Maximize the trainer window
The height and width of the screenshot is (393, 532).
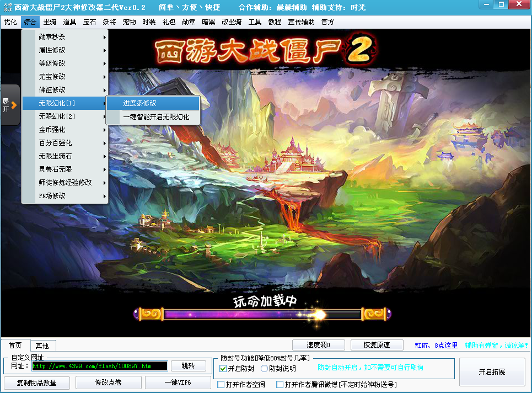coord(501,4)
